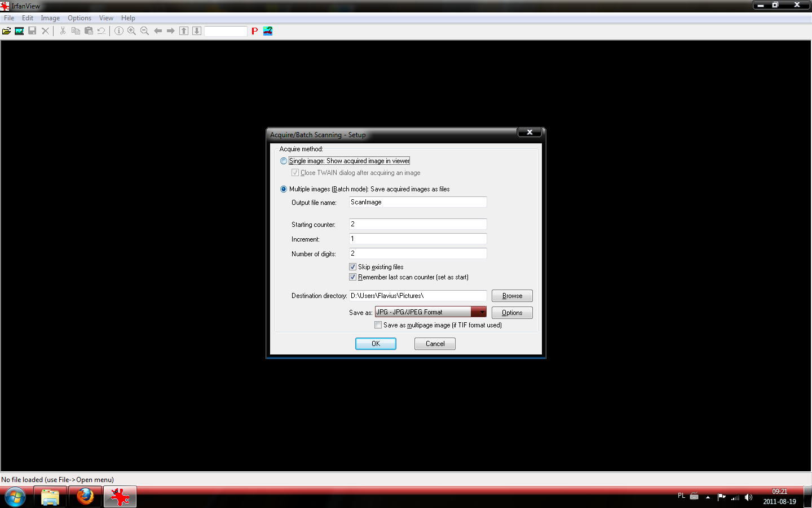The image size is (812, 508).
Task: Toggle Skip existing files checkbox
Action: coord(352,267)
